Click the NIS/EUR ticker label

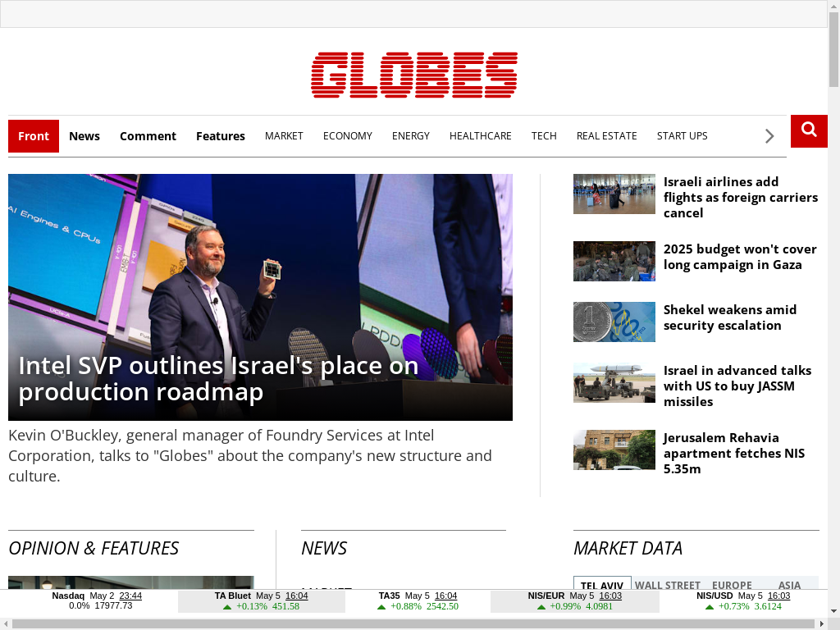(546, 596)
